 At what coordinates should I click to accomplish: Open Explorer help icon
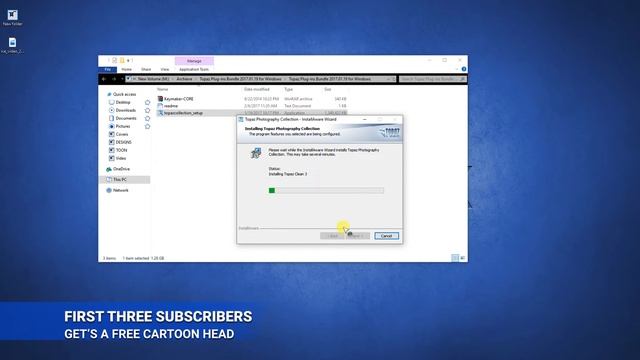(464, 69)
